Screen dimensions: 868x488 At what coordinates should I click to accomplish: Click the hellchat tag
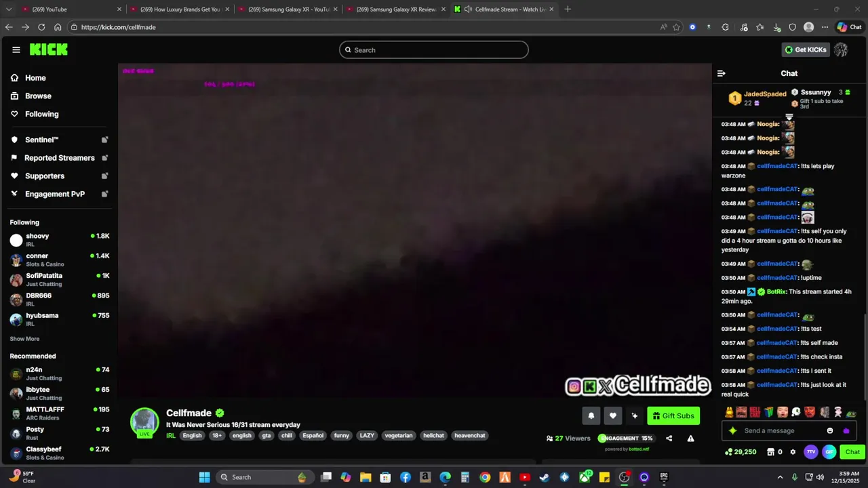(x=433, y=436)
